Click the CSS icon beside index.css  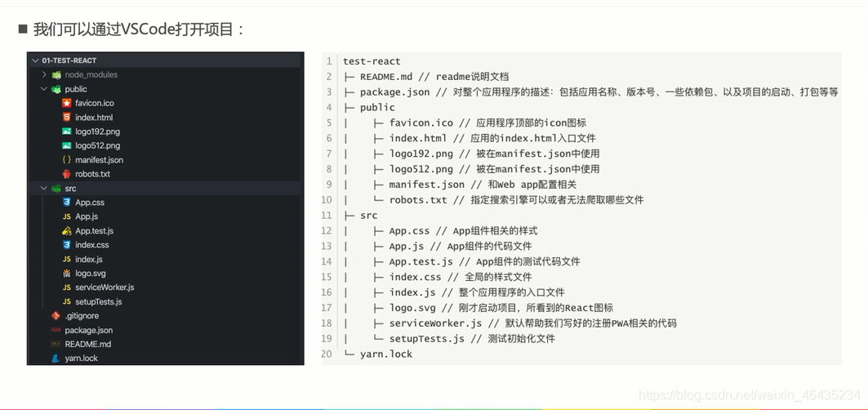tap(66, 245)
